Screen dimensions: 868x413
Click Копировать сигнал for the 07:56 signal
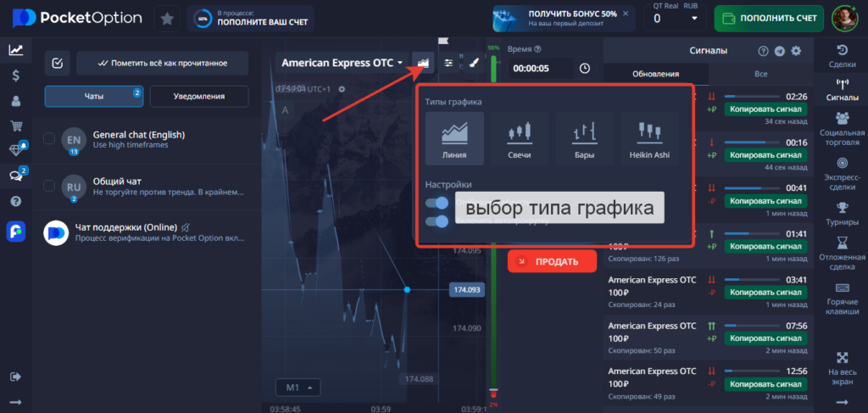tap(765, 338)
